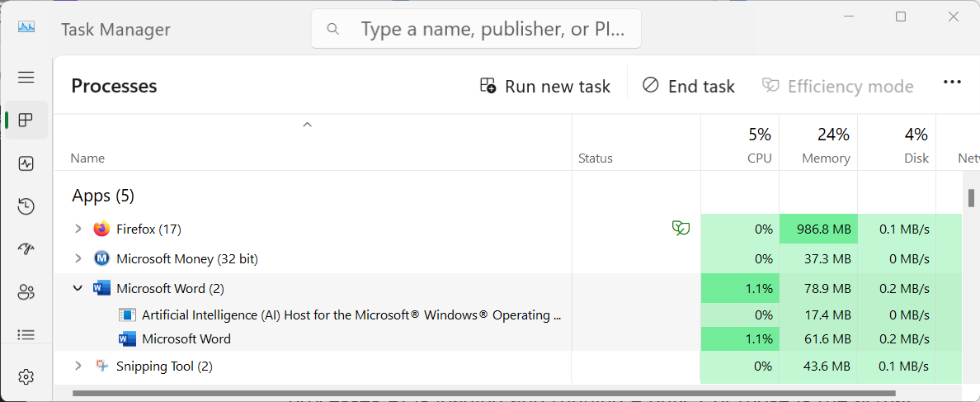Viewport: 980px width, 402px height.
Task: Select the Processes page icon in sidebar
Action: coord(26,120)
